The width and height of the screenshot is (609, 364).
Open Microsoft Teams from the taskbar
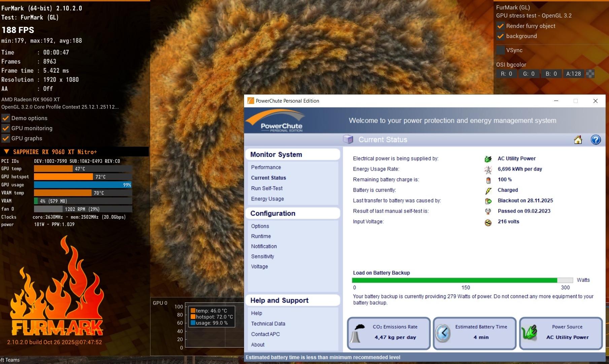(x=10, y=360)
